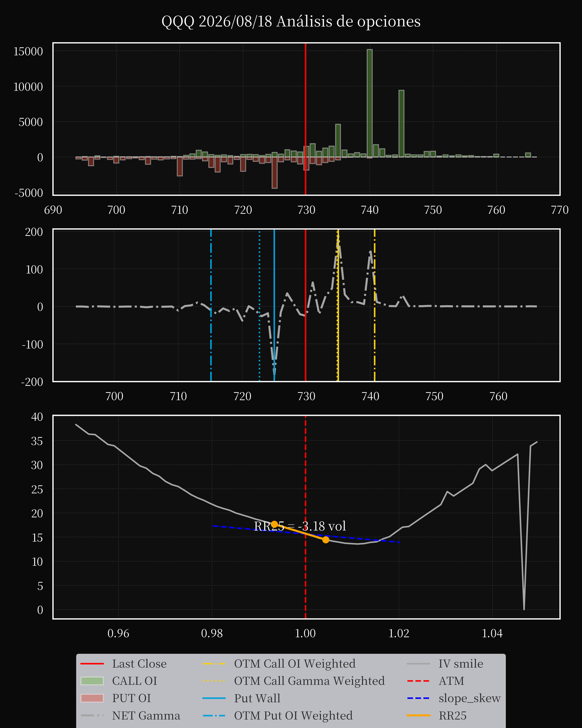This screenshot has height=728, width=582.
Task: Click the '770' x-axis label on top chart
Action: (560, 210)
